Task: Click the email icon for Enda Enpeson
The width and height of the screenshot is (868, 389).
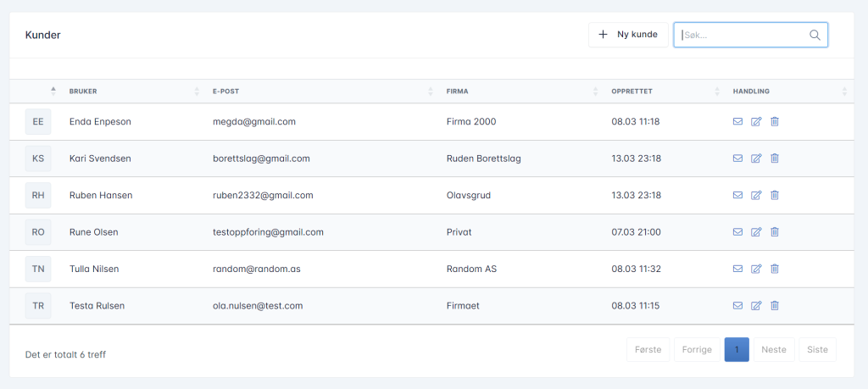Action: pos(737,122)
